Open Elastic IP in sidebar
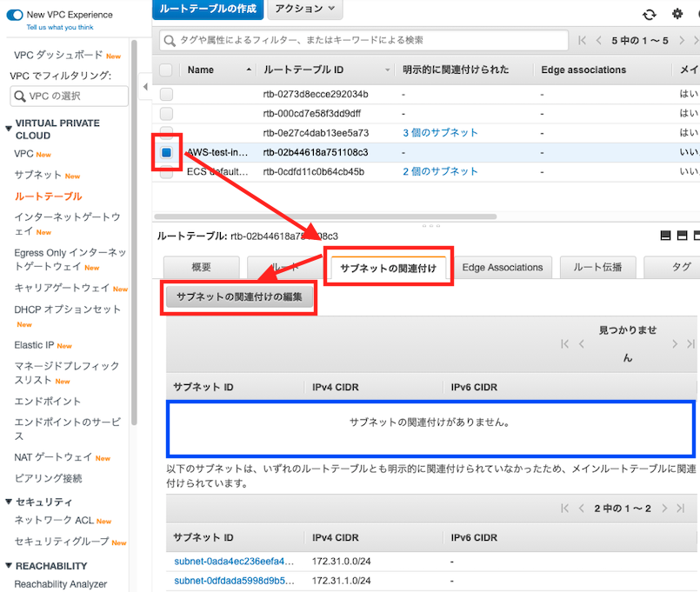 click(34, 345)
